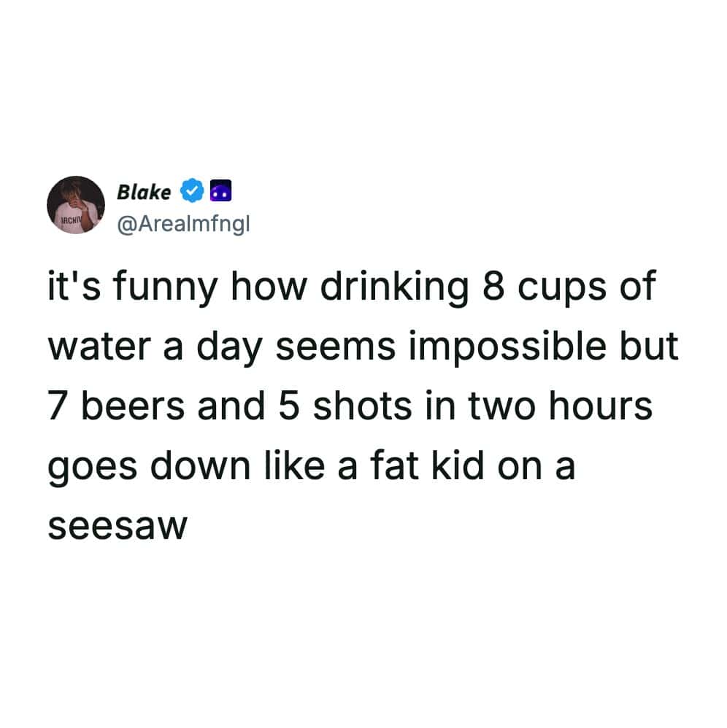
Task: Open the Blake display name
Action: pos(144,192)
